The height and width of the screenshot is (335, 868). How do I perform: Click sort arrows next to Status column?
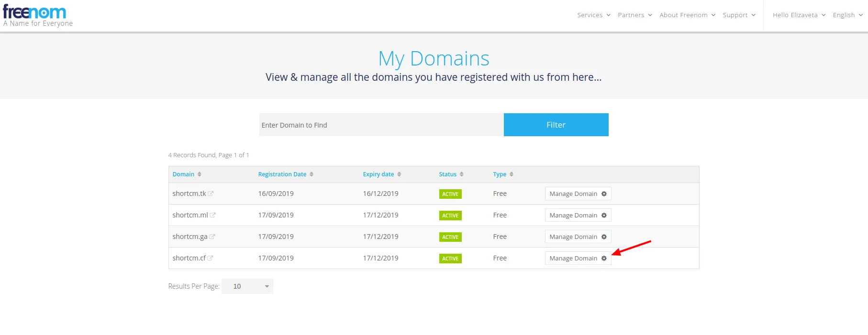462,174
